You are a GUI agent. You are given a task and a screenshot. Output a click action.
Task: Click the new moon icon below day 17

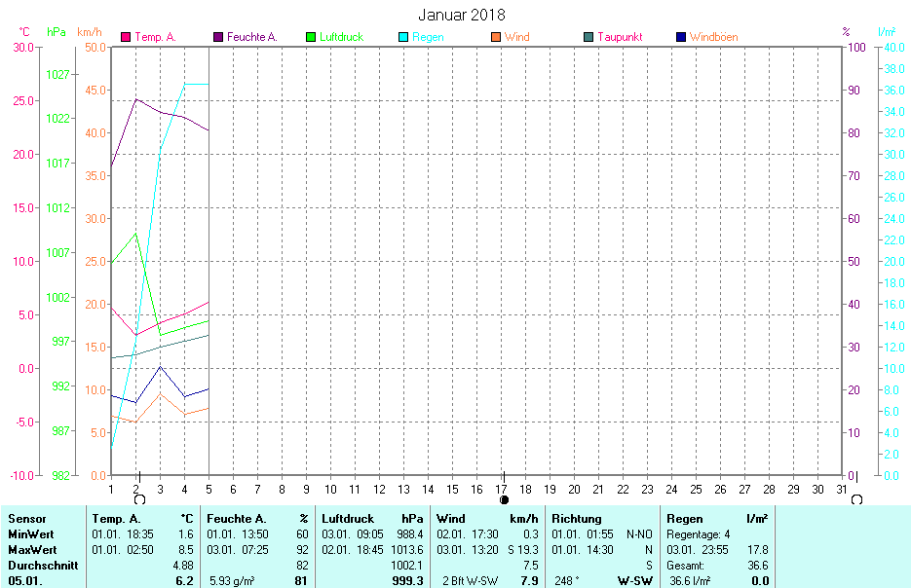[504, 499]
